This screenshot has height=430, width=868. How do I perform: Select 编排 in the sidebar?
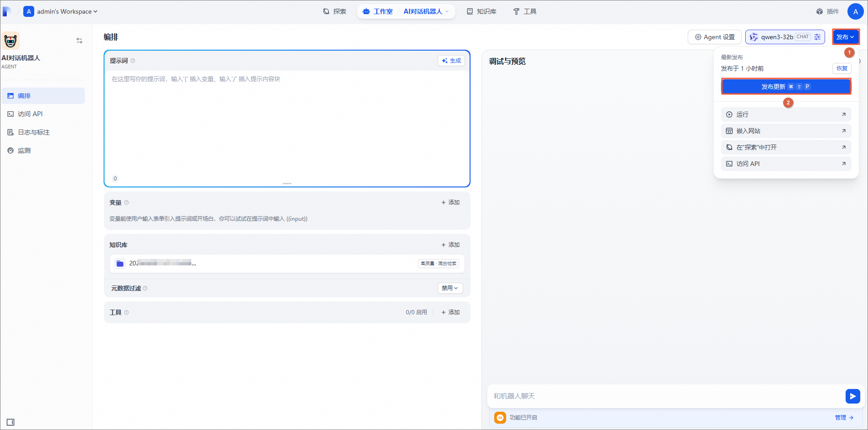tap(43, 96)
